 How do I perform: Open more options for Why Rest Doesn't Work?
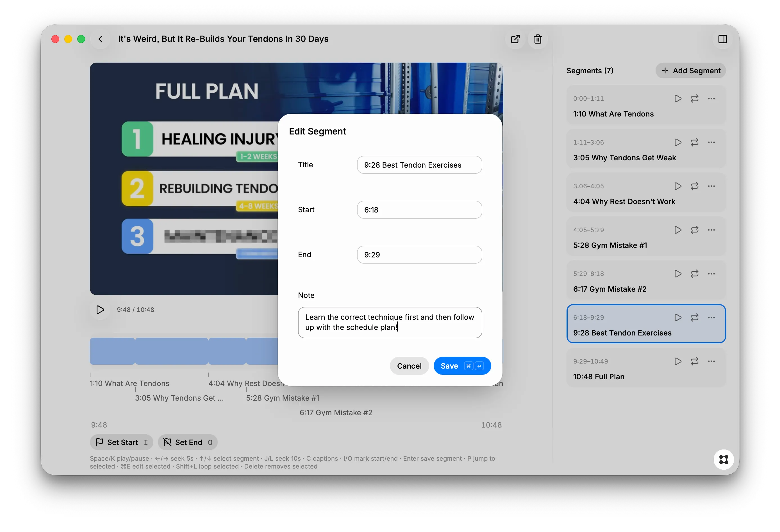click(711, 186)
